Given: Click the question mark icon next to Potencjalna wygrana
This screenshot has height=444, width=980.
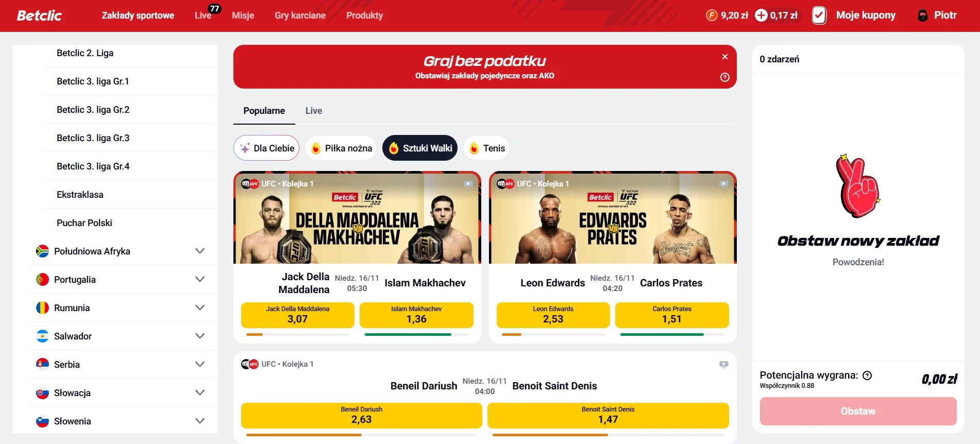Looking at the screenshot, I should [868, 374].
